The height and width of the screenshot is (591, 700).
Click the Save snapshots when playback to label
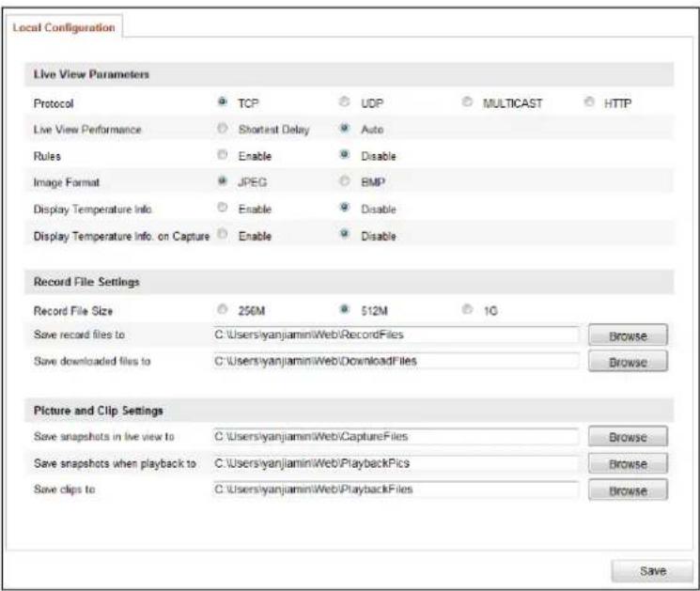tap(115, 464)
